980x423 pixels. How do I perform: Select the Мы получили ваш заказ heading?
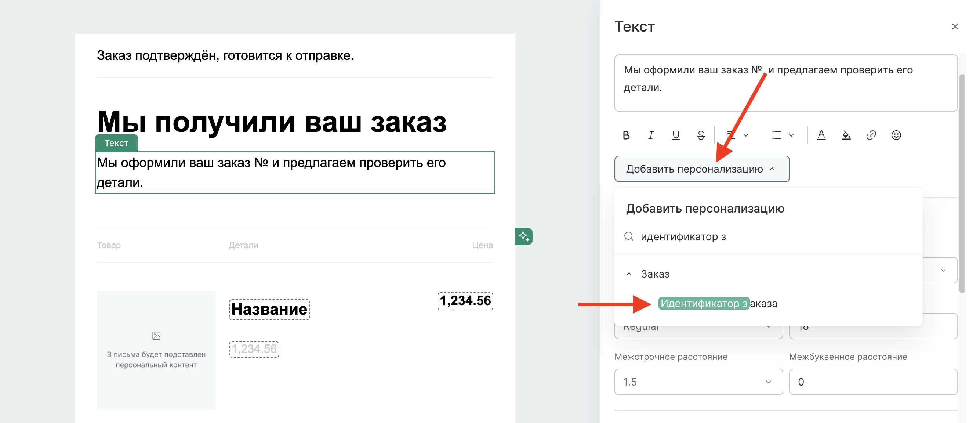[272, 122]
